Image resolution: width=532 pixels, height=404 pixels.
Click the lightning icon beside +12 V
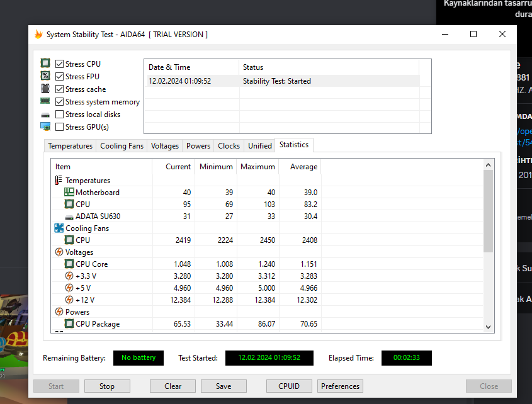[69, 300]
